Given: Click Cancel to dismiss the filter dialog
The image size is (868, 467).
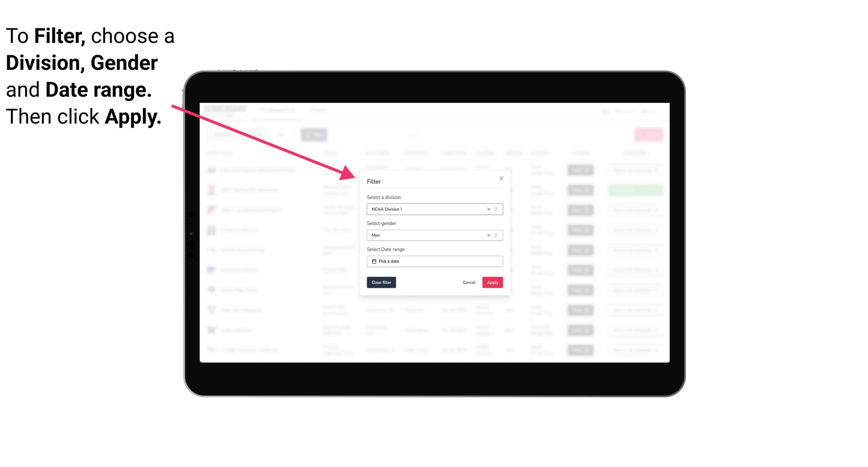Looking at the screenshot, I should (469, 283).
